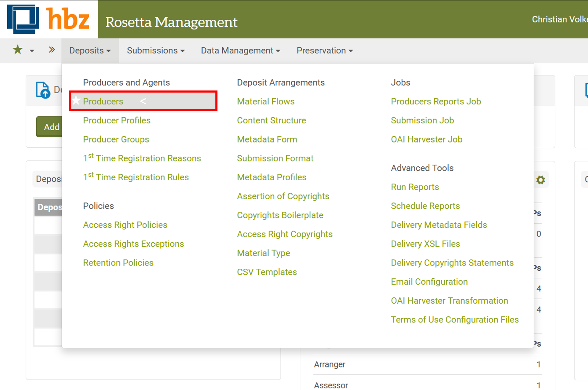588x390 pixels.
Task: Expand the Submissions dropdown menu
Action: point(155,51)
